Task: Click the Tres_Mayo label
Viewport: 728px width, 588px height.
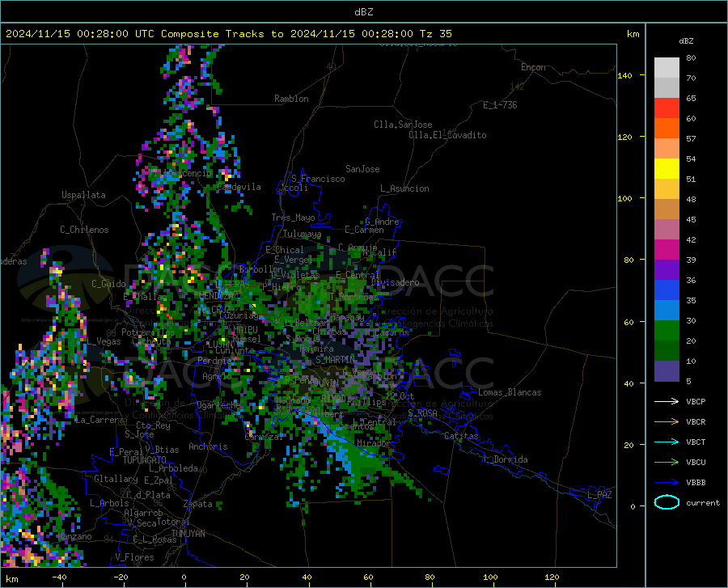Action: (293, 218)
